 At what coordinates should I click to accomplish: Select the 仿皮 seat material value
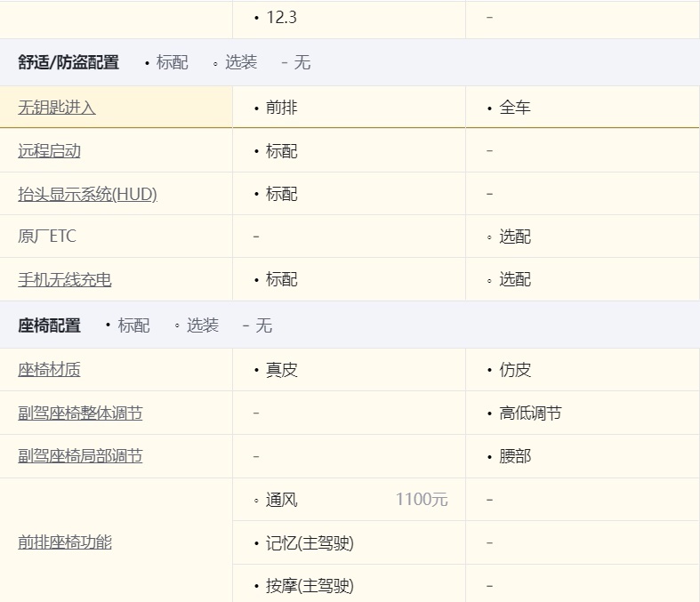click(x=515, y=370)
